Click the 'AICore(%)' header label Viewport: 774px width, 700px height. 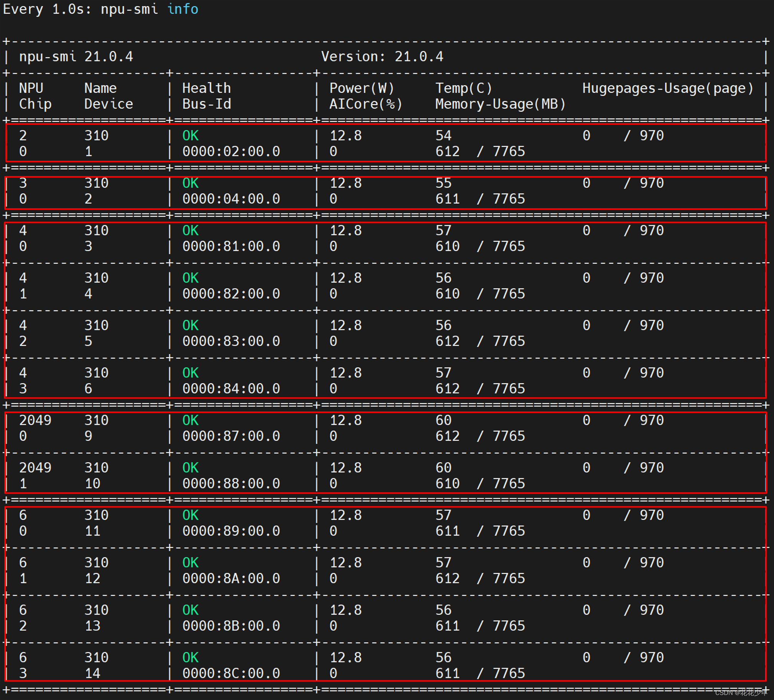click(365, 104)
